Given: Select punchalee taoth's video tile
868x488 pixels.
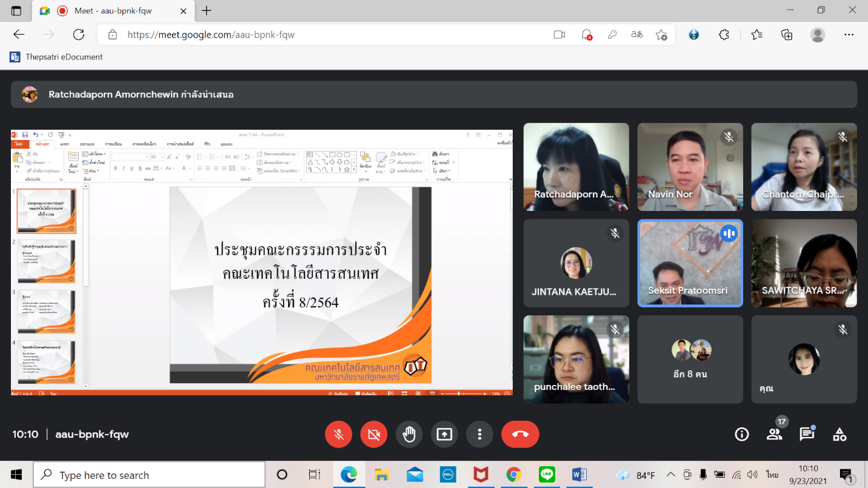Looking at the screenshot, I should 576,359.
